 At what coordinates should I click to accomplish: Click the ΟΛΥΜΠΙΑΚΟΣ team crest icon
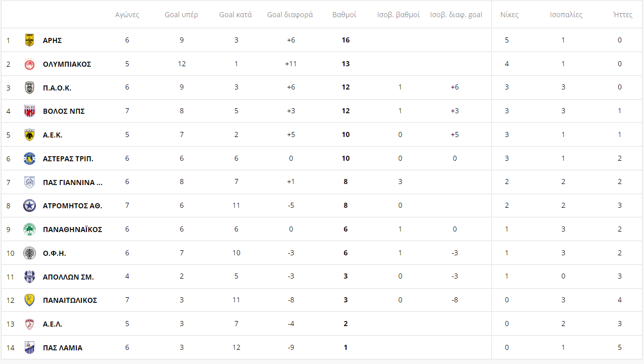(x=29, y=64)
